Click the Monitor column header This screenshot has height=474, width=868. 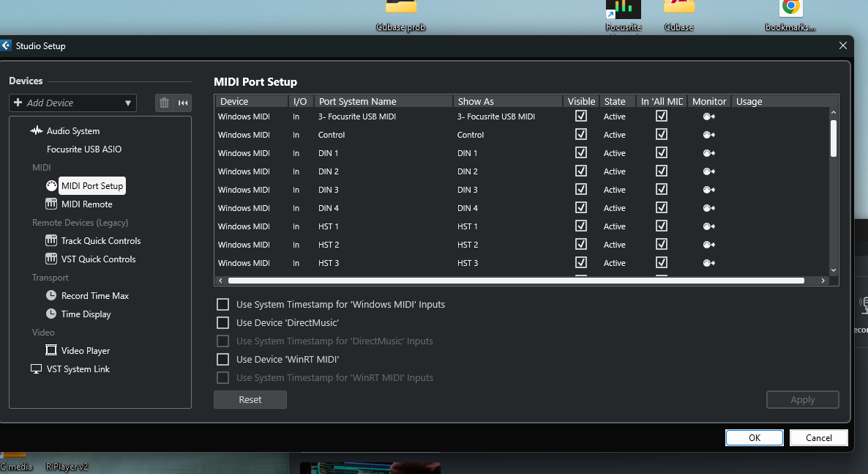click(709, 101)
